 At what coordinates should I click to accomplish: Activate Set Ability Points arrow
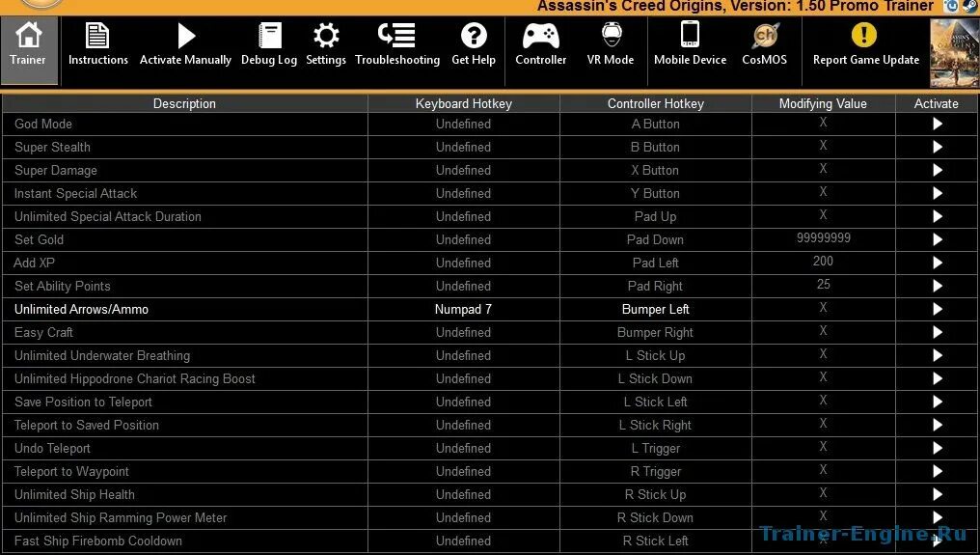pos(937,286)
